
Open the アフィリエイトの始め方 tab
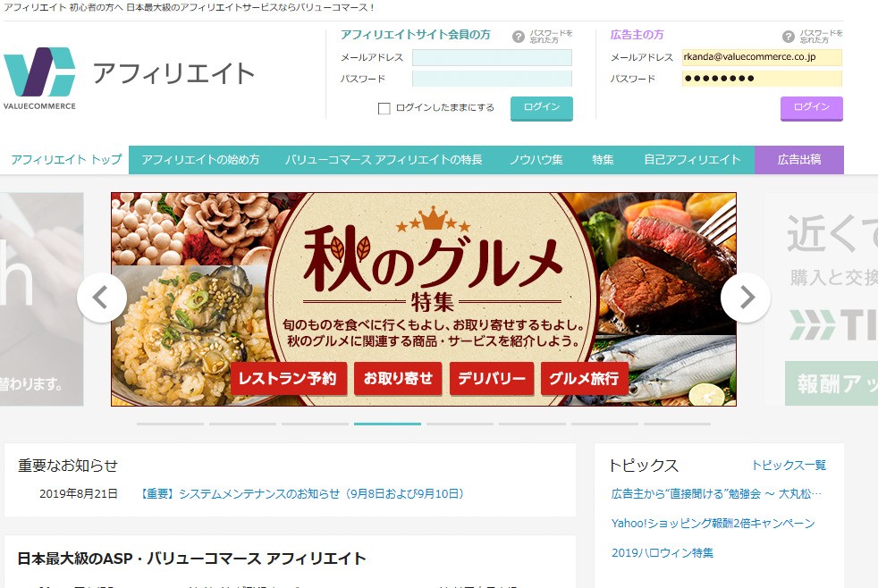[x=200, y=160]
